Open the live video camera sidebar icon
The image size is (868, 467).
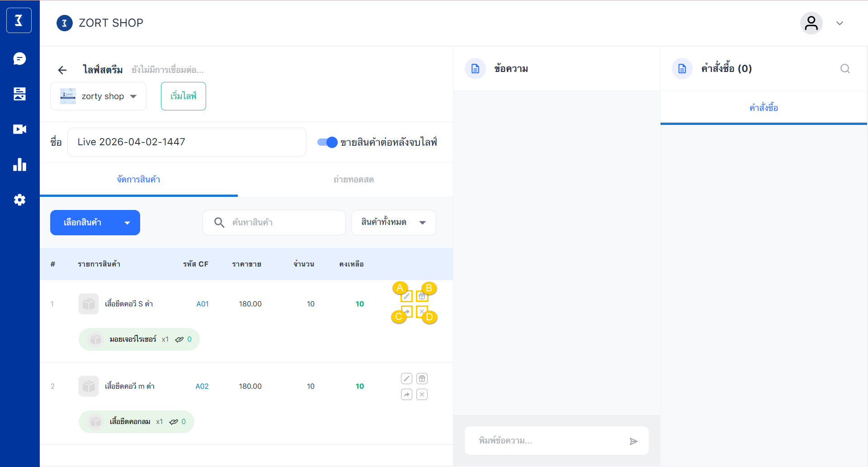pos(19,129)
